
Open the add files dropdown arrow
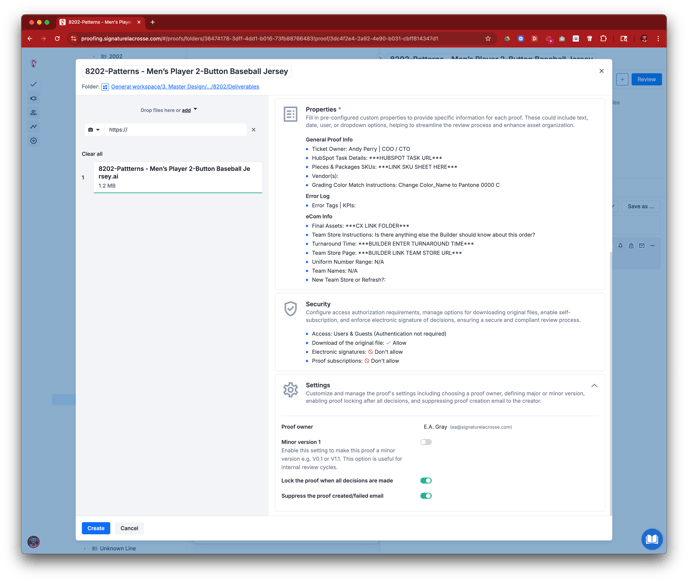click(195, 110)
